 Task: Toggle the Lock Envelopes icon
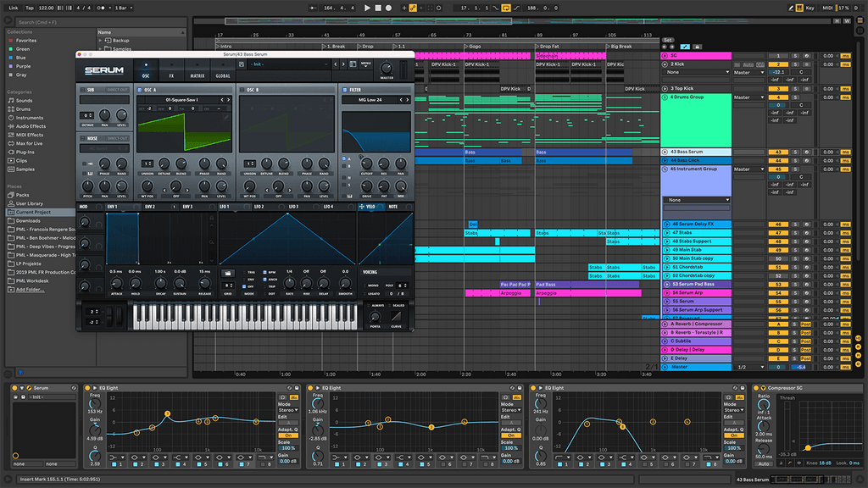[697, 47]
